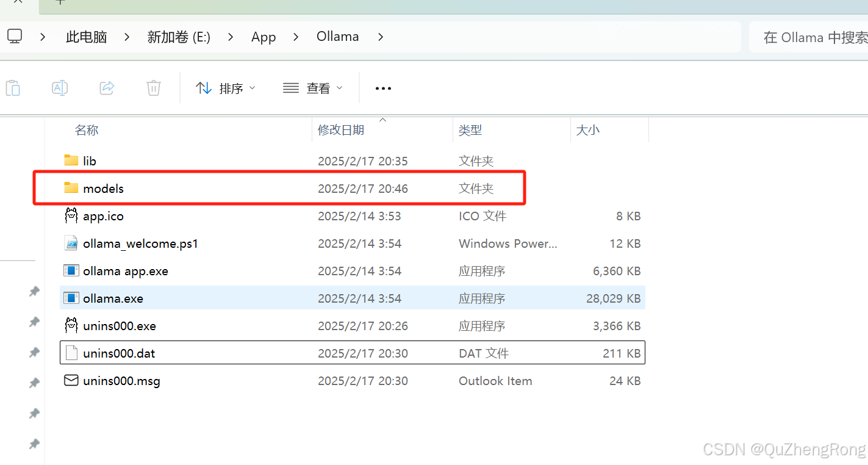Click the ollama.exe file icon
The height and width of the screenshot is (465, 868).
pos(71,298)
